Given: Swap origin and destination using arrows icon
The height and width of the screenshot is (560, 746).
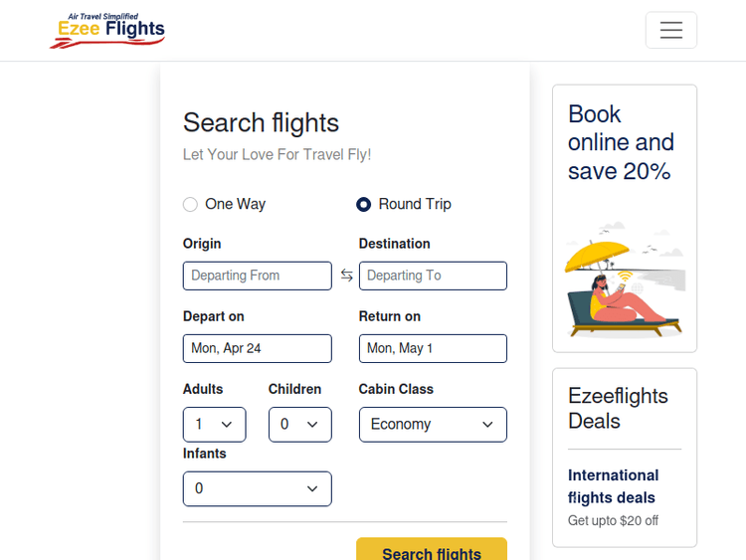Looking at the screenshot, I should pyautogui.click(x=346, y=276).
